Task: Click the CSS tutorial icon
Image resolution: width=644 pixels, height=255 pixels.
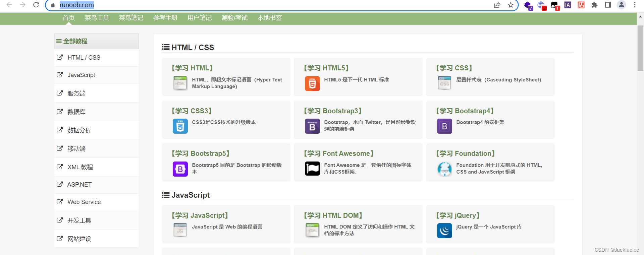Action: [x=444, y=83]
